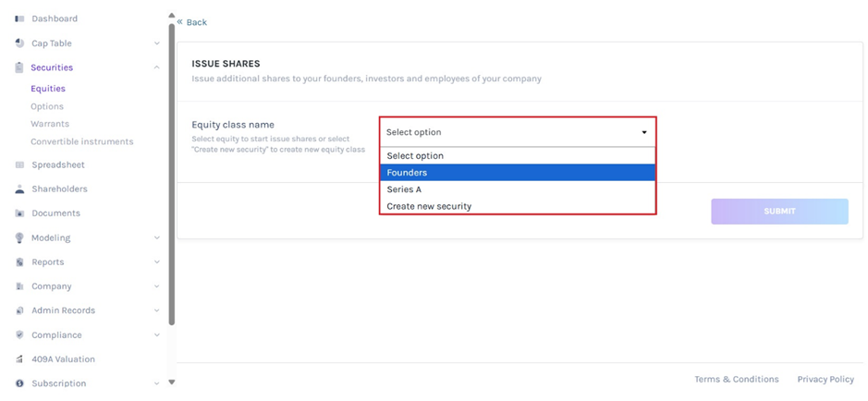Click the Documents icon in sidebar

[x=19, y=213]
